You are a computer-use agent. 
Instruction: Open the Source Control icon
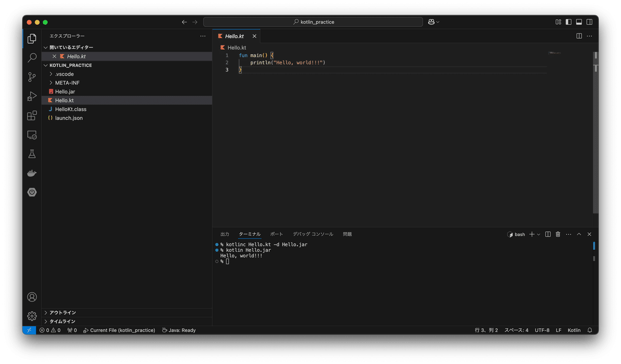(32, 76)
